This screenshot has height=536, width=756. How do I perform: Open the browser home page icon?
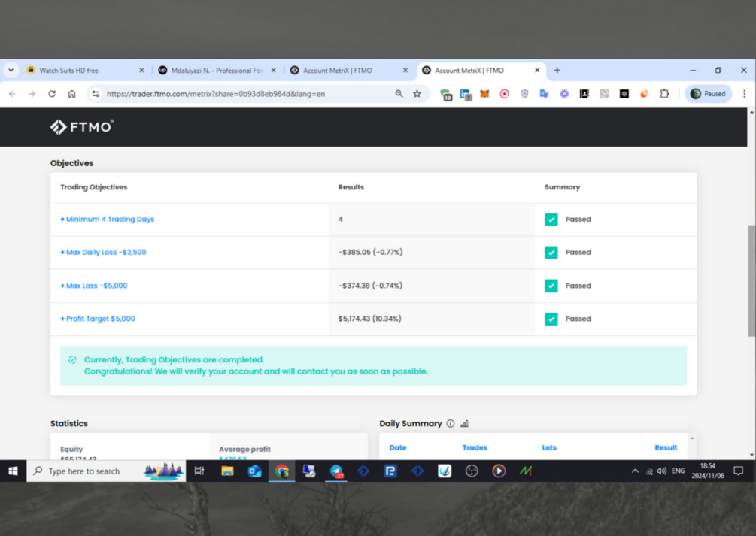pos(72,94)
